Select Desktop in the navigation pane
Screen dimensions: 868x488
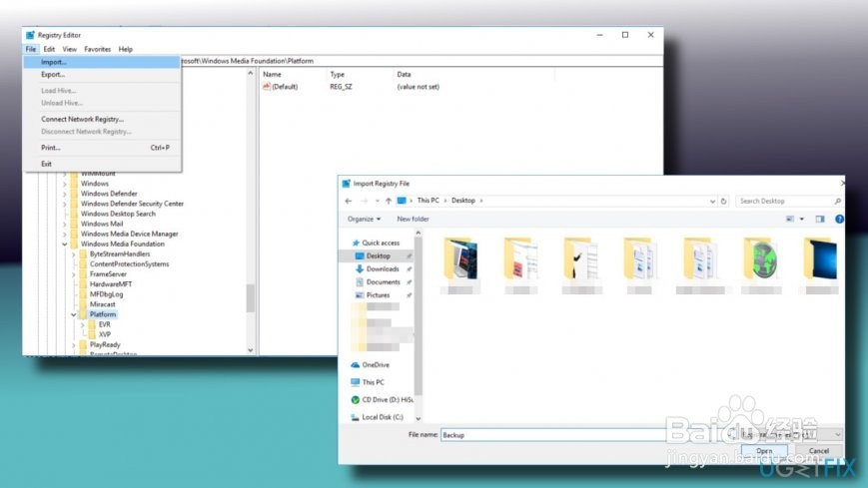pos(377,256)
